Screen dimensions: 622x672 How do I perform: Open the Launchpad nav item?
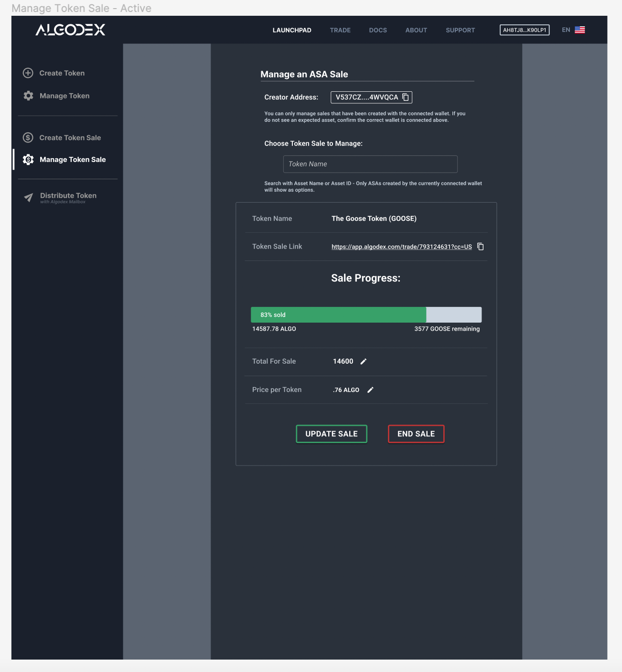point(292,30)
